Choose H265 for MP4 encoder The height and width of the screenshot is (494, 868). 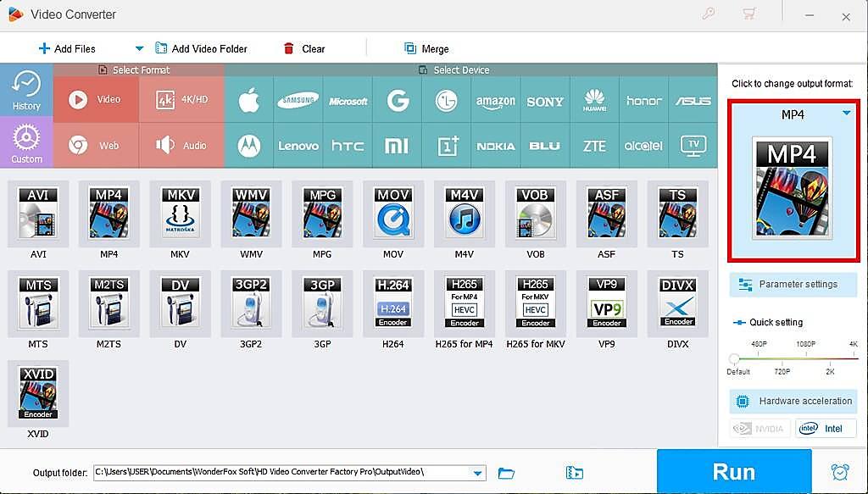[465, 303]
